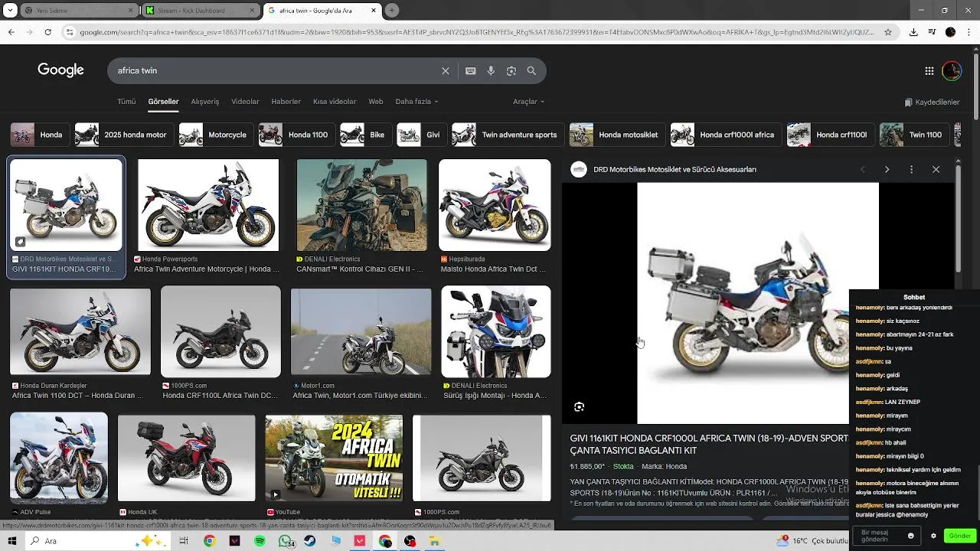980x551 pixels.
Task: Open Honda UK red bike thumbnail
Action: [x=186, y=458]
